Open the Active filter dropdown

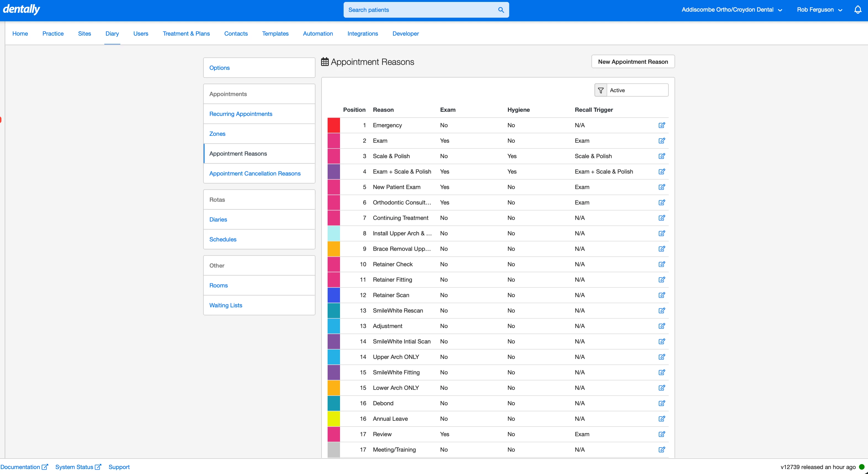click(x=637, y=90)
